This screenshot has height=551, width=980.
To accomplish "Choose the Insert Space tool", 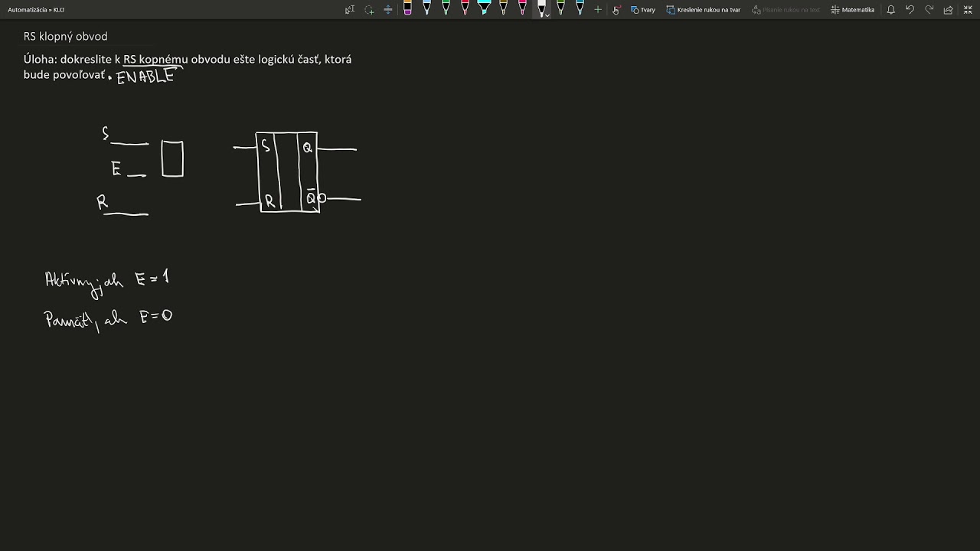I will pos(388,10).
